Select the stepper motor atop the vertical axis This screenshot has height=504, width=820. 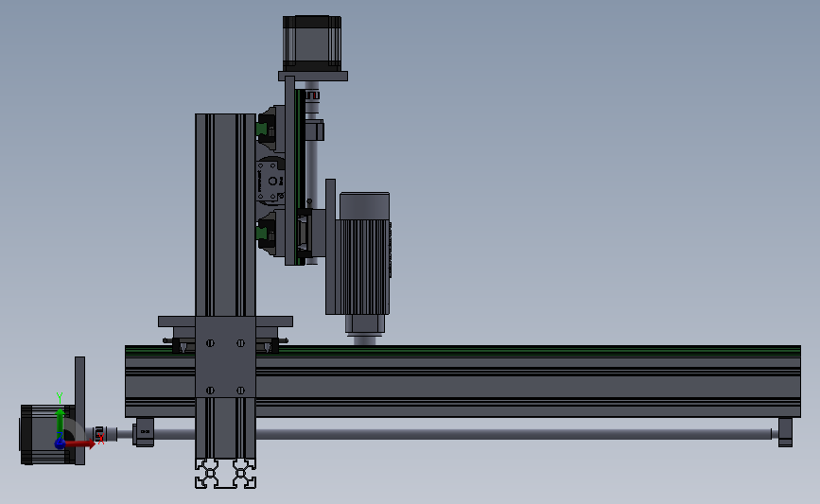click(312, 43)
